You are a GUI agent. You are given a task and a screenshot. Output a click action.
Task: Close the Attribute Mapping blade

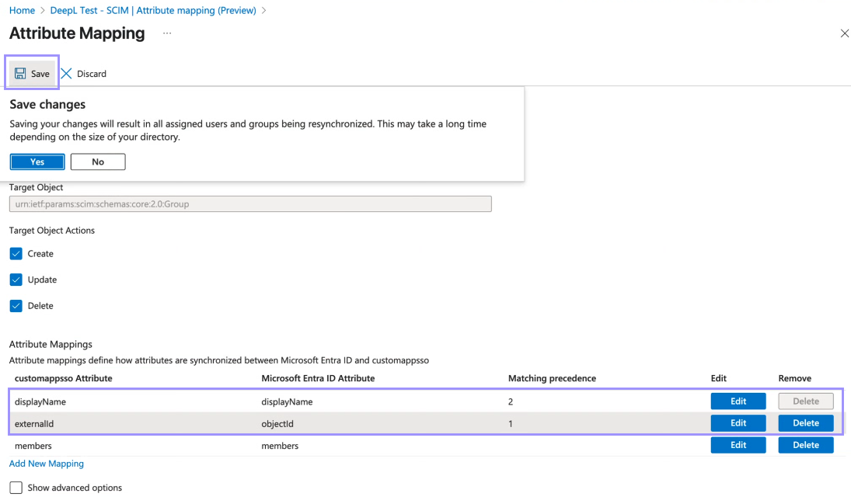tap(845, 33)
